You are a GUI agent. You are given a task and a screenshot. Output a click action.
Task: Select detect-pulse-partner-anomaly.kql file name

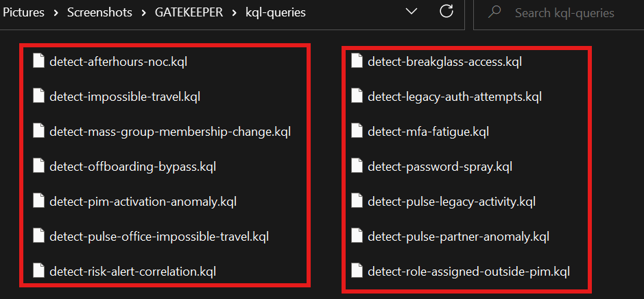pos(458,237)
